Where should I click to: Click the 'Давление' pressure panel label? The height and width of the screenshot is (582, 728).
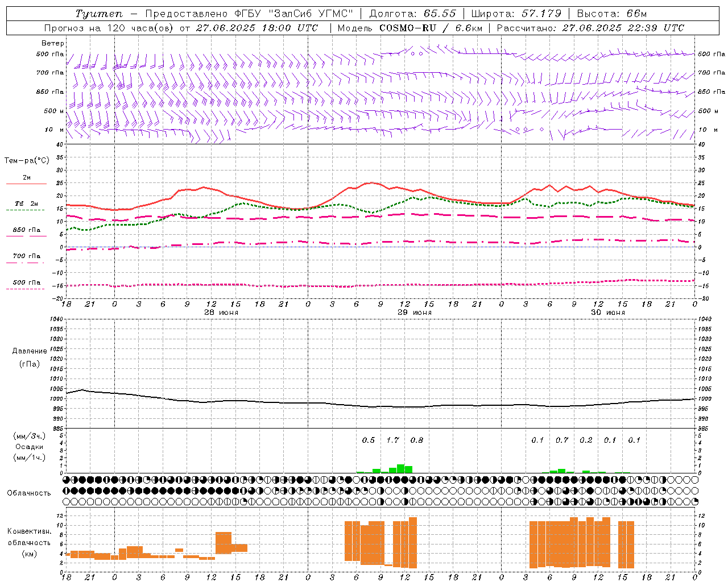30,351
